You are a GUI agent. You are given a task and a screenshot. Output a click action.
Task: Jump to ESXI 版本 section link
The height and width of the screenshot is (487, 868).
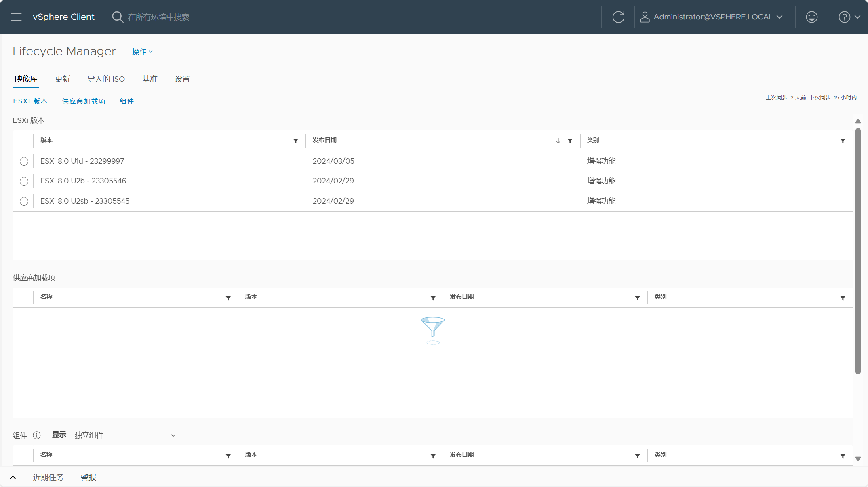pos(30,101)
